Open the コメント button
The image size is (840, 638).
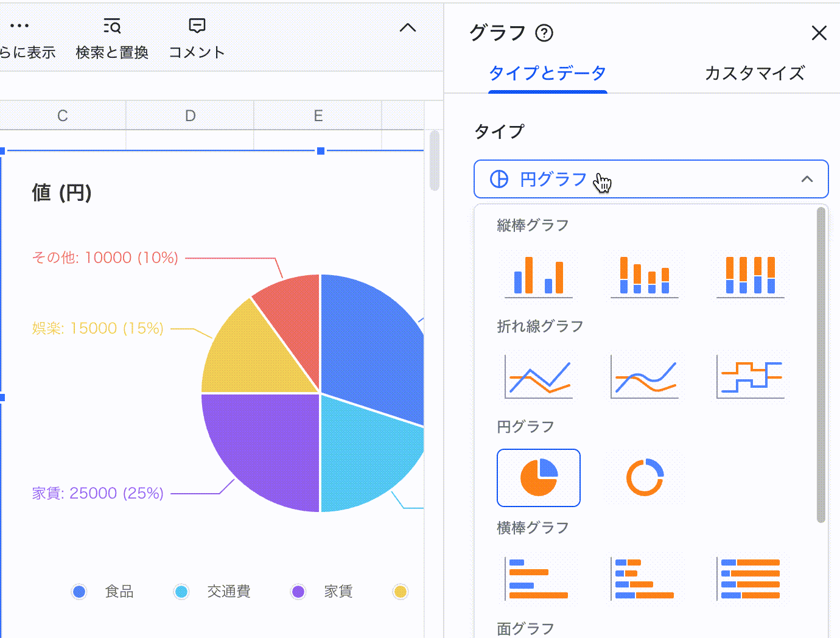coord(197,38)
